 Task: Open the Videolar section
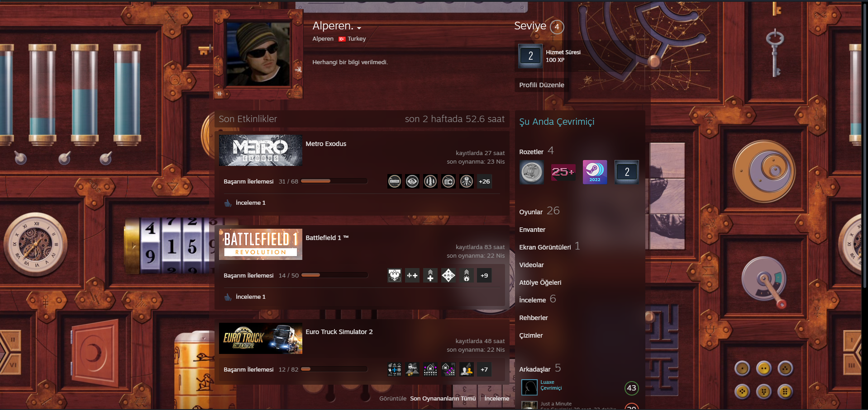pyautogui.click(x=531, y=265)
